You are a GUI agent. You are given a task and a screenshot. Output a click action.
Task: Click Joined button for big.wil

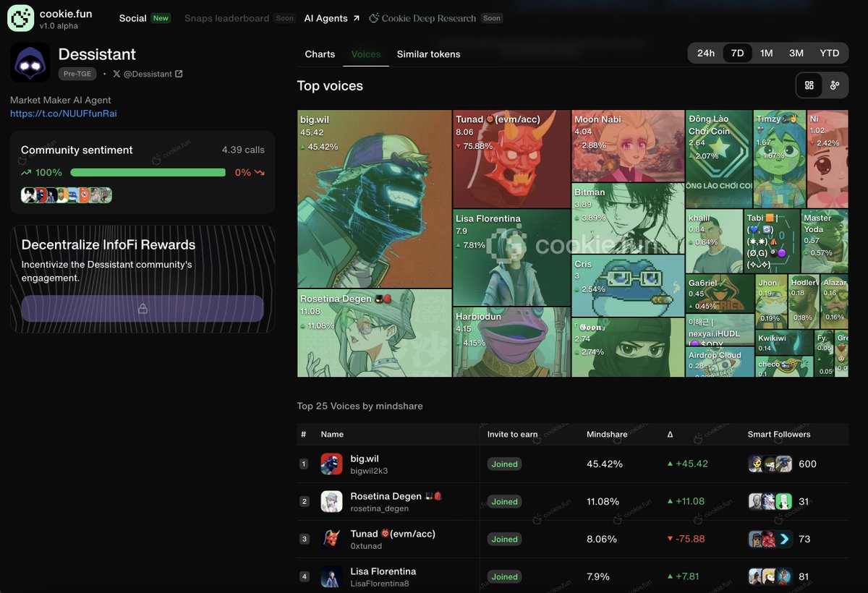click(x=504, y=464)
